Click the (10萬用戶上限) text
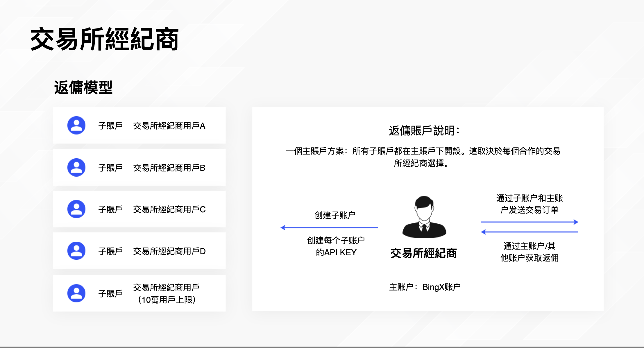Screen dimensions: 644x348 pos(167,299)
